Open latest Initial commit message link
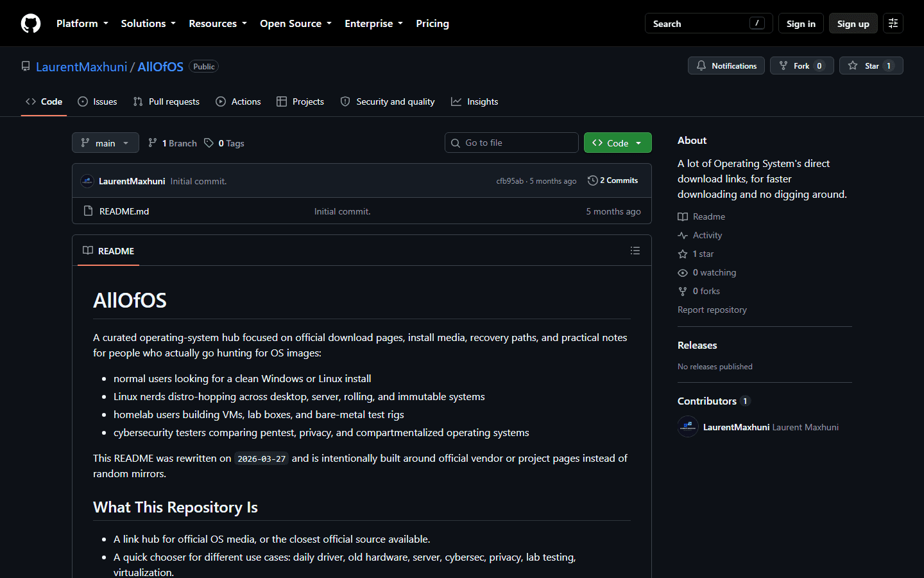Viewport: 924px width, 578px height. click(198, 181)
